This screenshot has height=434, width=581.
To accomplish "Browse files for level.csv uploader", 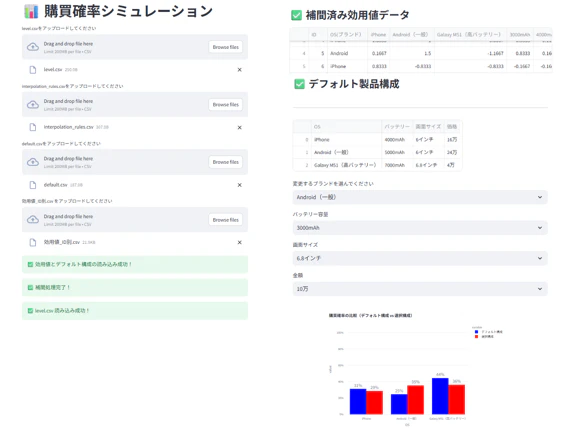I will coord(226,47).
